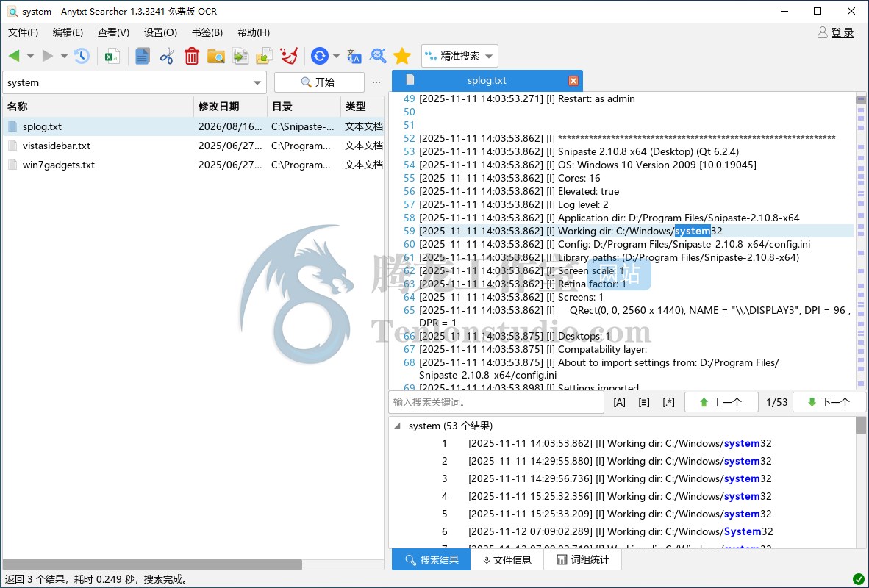Open the 精准搜索 search mode dropdown

coord(459,56)
